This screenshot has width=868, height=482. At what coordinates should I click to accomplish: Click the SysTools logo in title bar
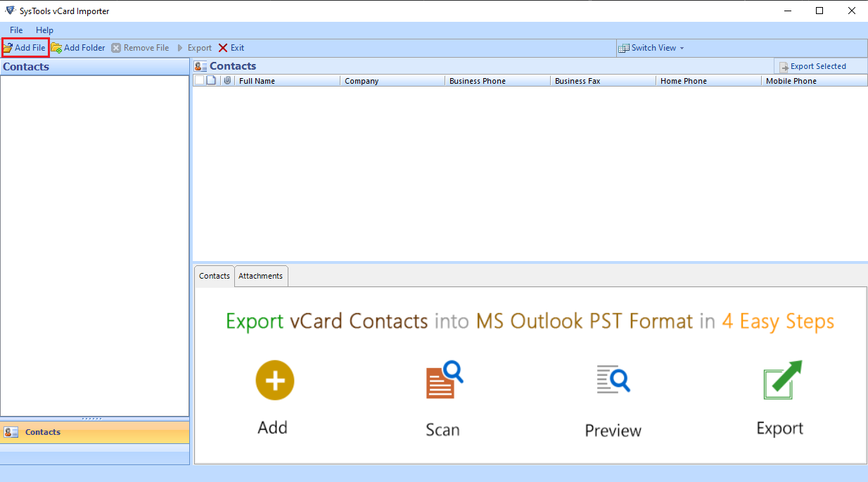pyautogui.click(x=9, y=11)
